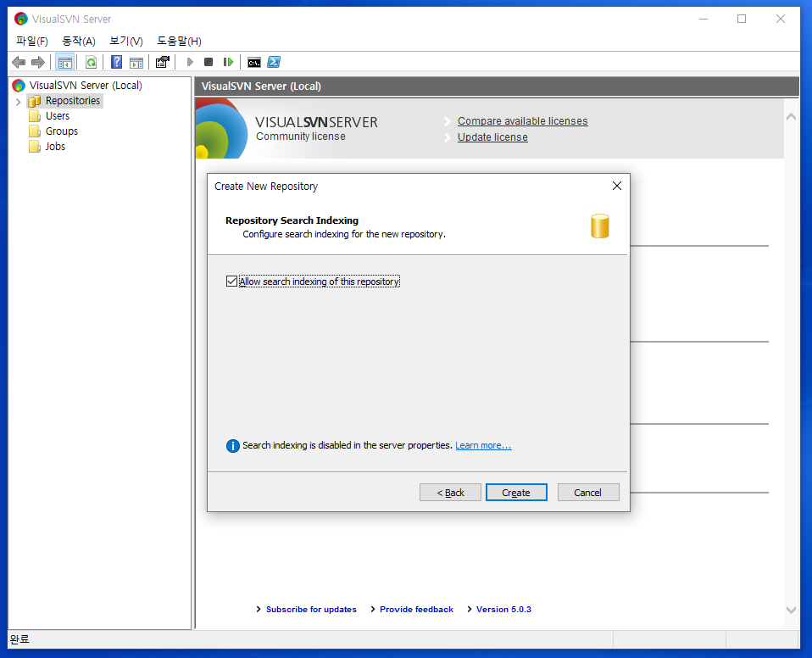The height and width of the screenshot is (658, 812).
Task: Click the 완료 status bar text
Action: click(x=19, y=639)
